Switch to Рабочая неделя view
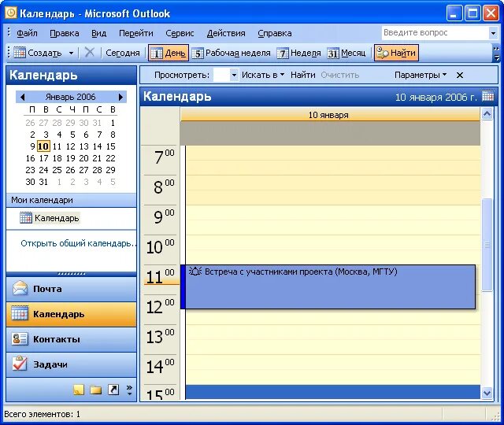 (231, 53)
